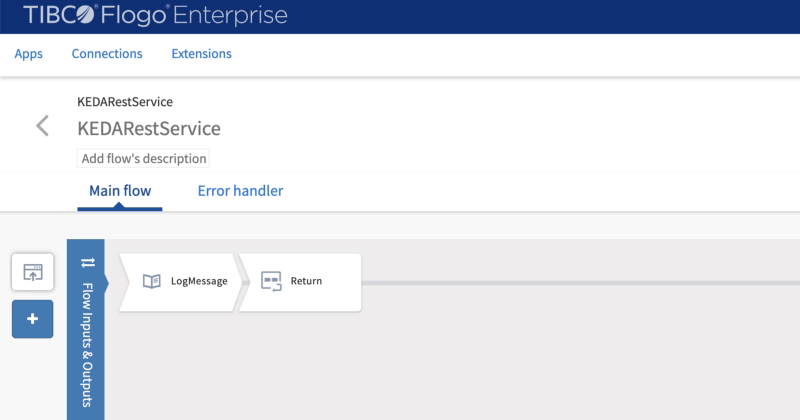Click the back chevron arrow
The width and height of the screenshot is (800, 420).
pos(42,126)
